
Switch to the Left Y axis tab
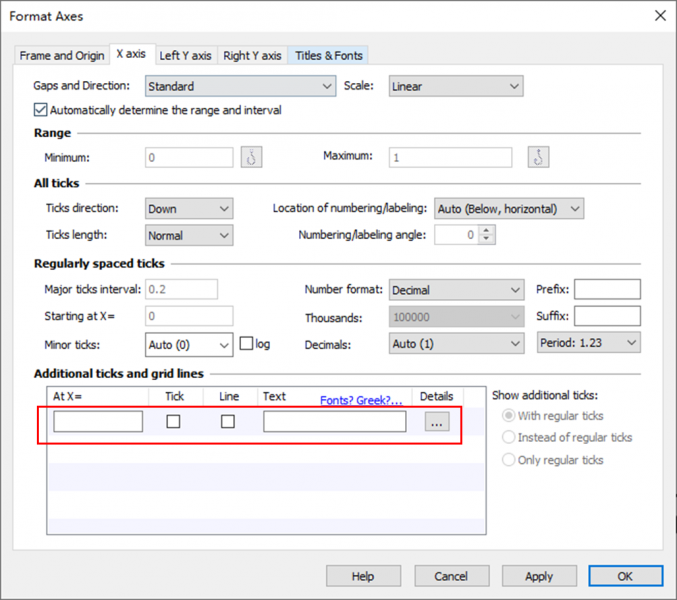(186, 56)
